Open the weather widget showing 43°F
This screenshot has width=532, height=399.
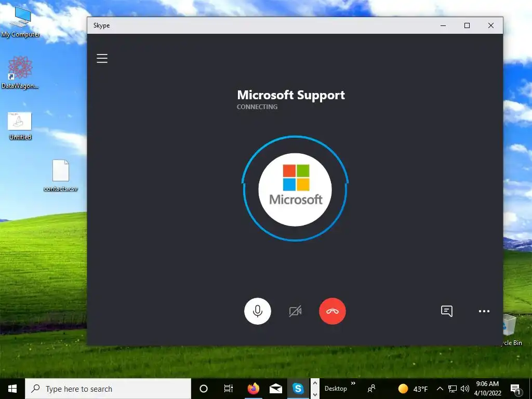coord(413,389)
